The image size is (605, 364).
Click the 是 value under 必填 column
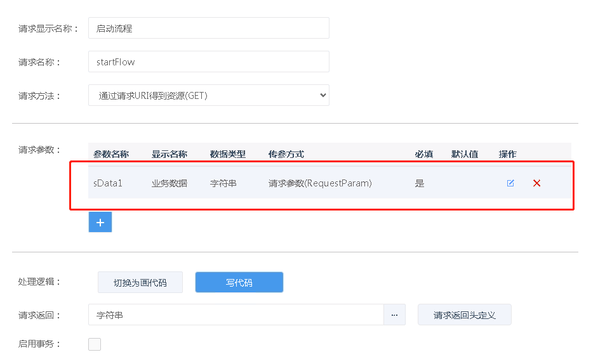419,183
